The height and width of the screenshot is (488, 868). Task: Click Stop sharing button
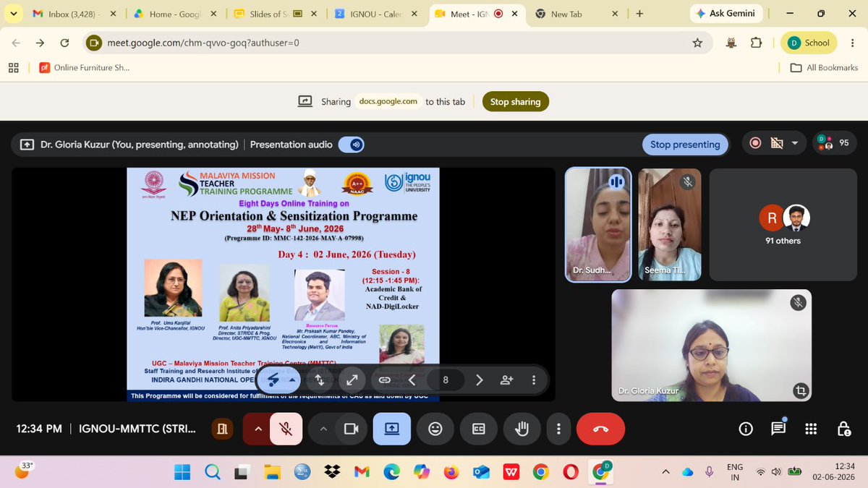[x=515, y=102]
